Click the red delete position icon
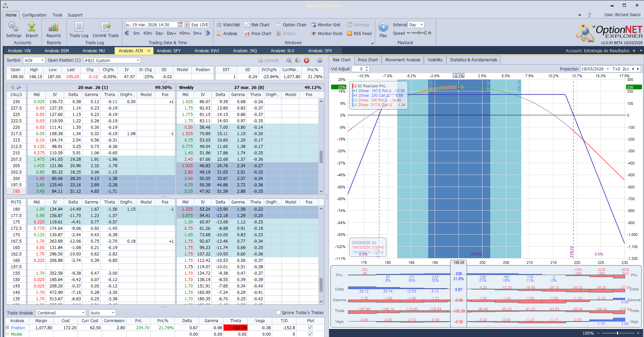 click(x=306, y=60)
